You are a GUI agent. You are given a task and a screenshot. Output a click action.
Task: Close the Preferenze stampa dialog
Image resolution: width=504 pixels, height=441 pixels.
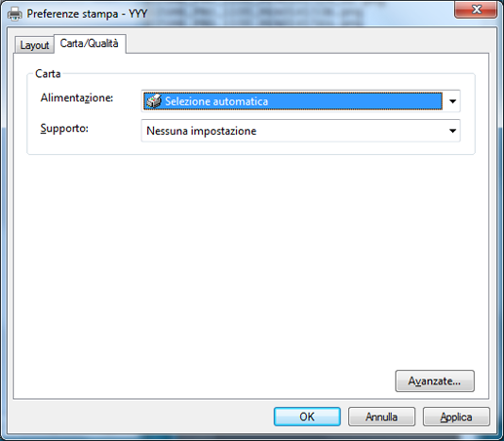[476, 10]
